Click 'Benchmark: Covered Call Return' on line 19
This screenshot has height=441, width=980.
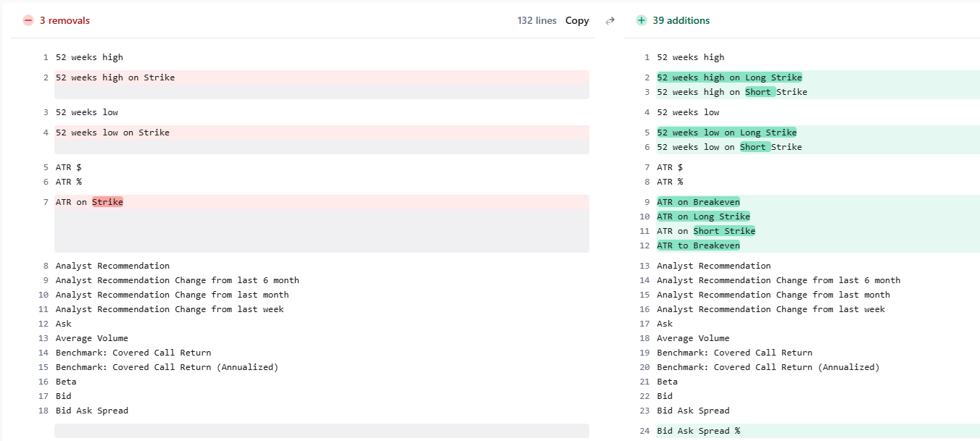[x=735, y=353]
